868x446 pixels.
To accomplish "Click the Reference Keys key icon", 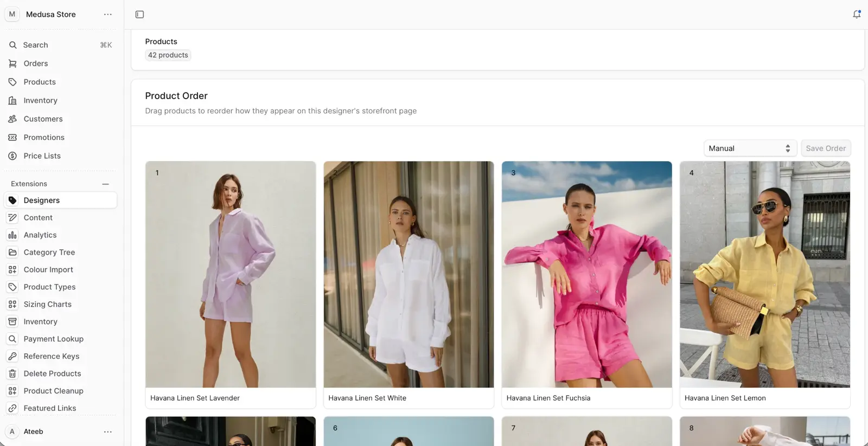I will tap(12, 356).
